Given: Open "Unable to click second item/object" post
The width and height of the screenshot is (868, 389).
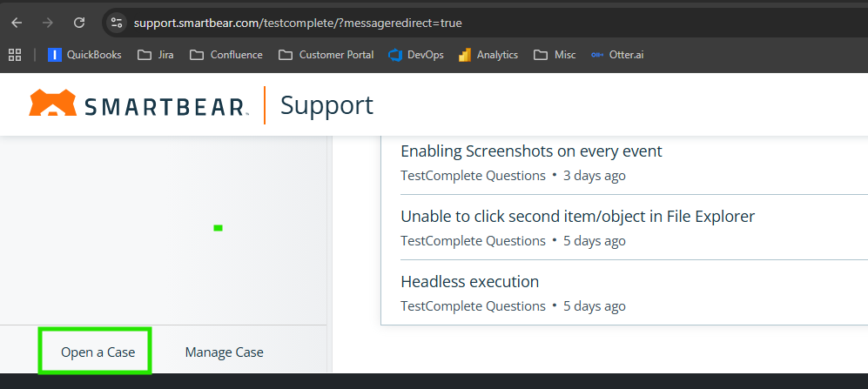Looking at the screenshot, I should [577, 217].
